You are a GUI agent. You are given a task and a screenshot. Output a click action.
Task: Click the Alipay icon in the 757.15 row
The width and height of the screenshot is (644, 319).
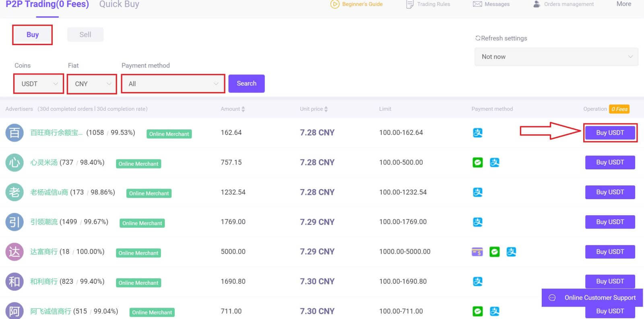point(494,163)
